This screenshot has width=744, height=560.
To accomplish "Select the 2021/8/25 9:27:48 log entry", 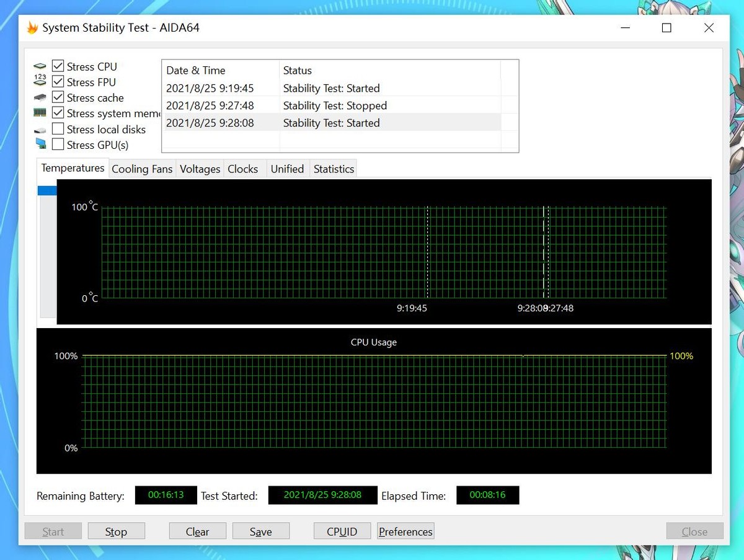I will click(331, 105).
